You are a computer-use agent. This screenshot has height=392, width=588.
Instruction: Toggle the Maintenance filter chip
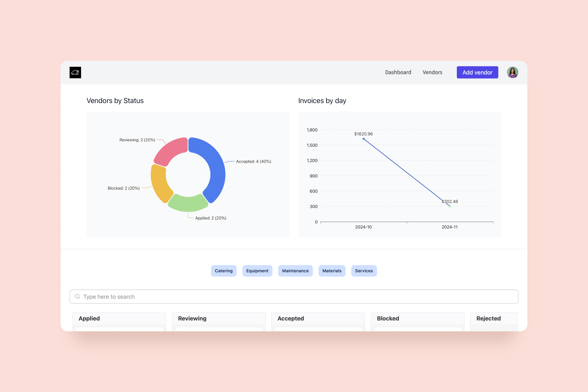pyautogui.click(x=295, y=271)
